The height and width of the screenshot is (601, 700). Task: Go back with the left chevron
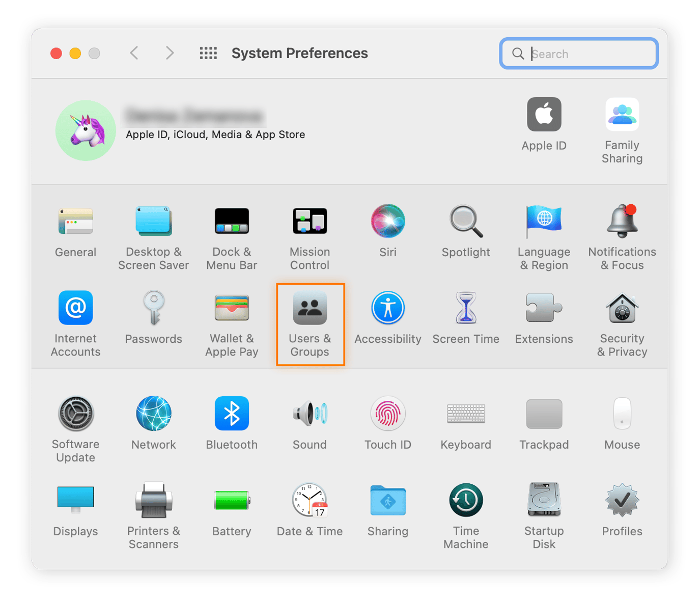134,53
